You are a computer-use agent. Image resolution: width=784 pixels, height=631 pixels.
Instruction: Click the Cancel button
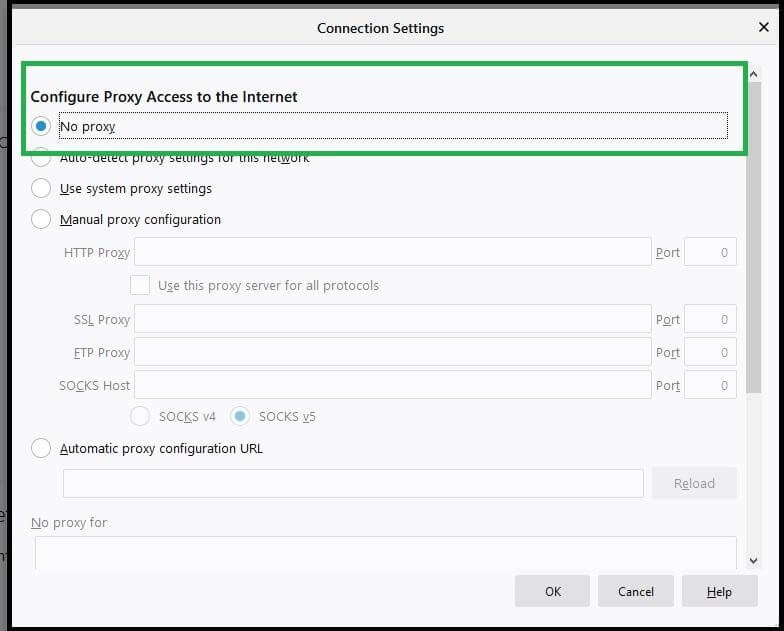[x=636, y=591]
